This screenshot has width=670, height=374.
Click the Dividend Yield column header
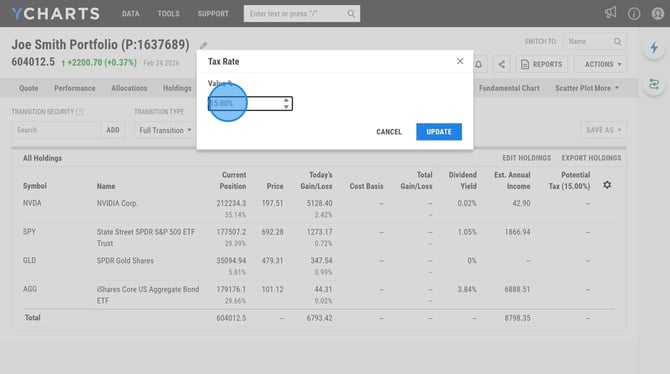(462, 180)
